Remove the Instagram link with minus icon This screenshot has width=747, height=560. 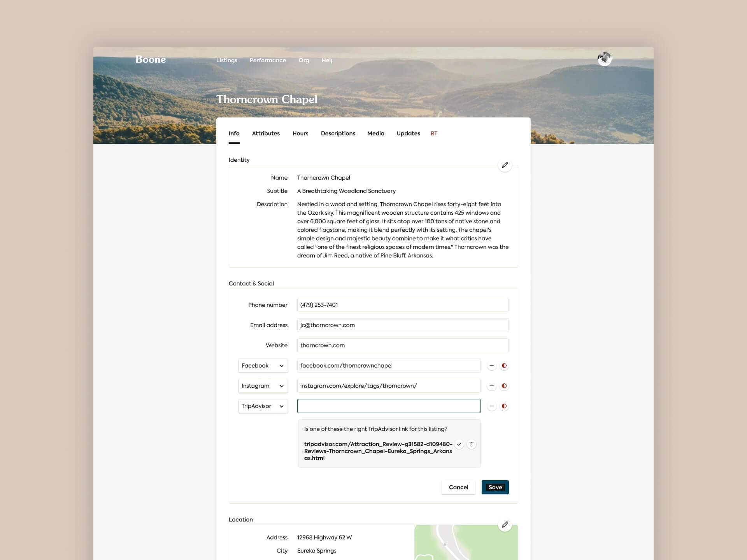point(492,386)
